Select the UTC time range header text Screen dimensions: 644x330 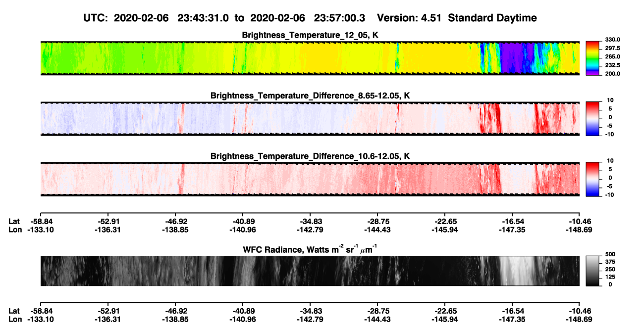point(224,18)
